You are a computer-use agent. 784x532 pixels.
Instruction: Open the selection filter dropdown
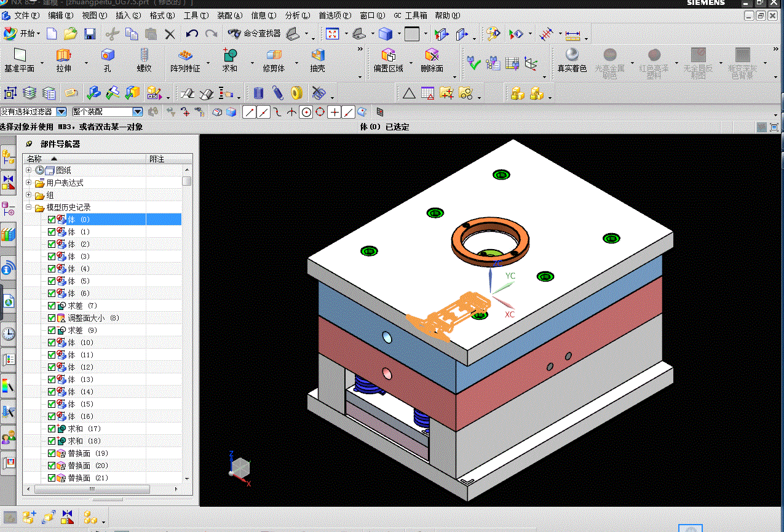click(x=61, y=112)
